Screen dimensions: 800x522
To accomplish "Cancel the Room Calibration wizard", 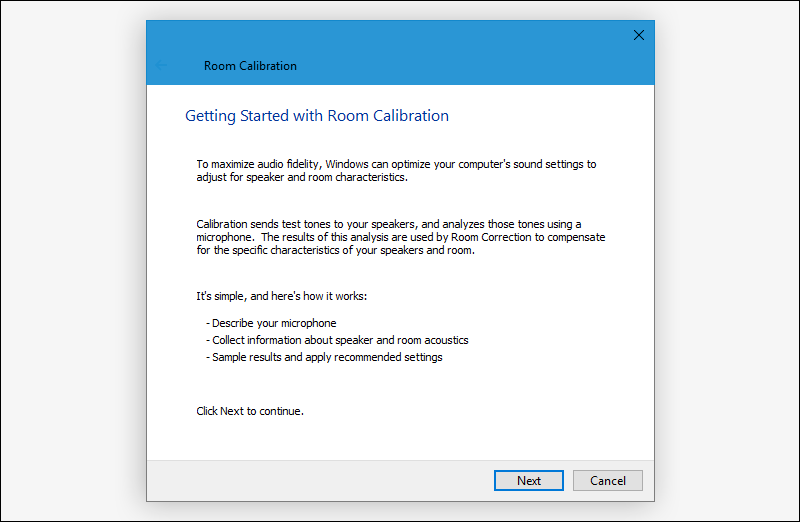I will (x=608, y=481).
